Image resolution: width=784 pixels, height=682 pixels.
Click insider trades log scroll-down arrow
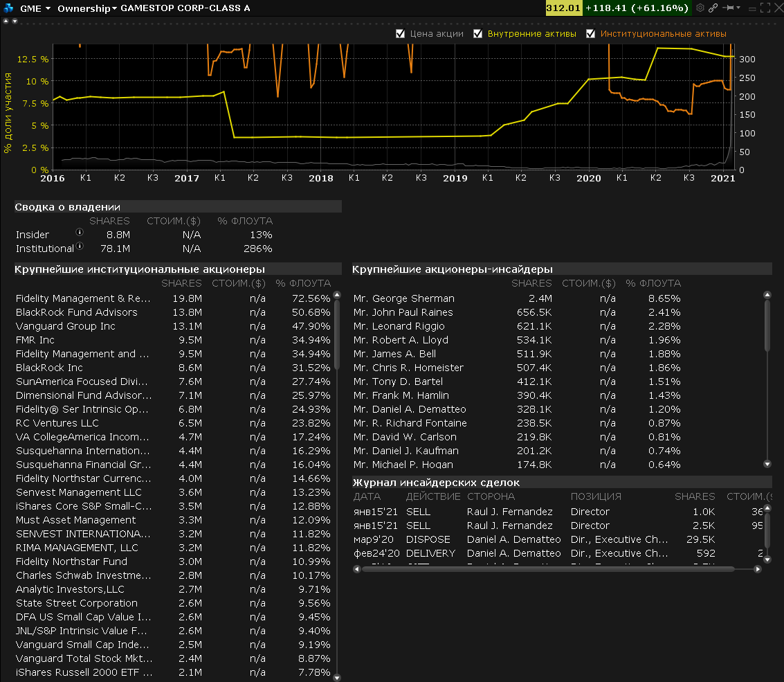click(x=767, y=559)
